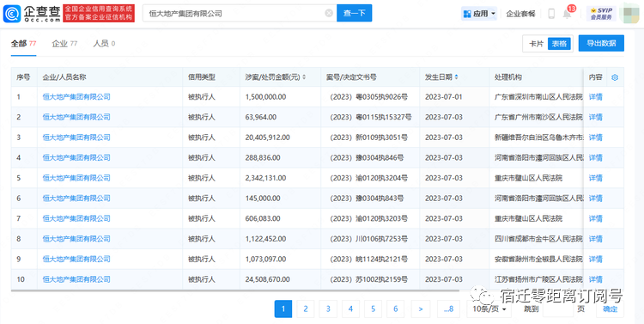The height and width of the screenshot is (324, 644).
Task: Open the 10条/页 page size dropdown
Action: coord(489,309)
